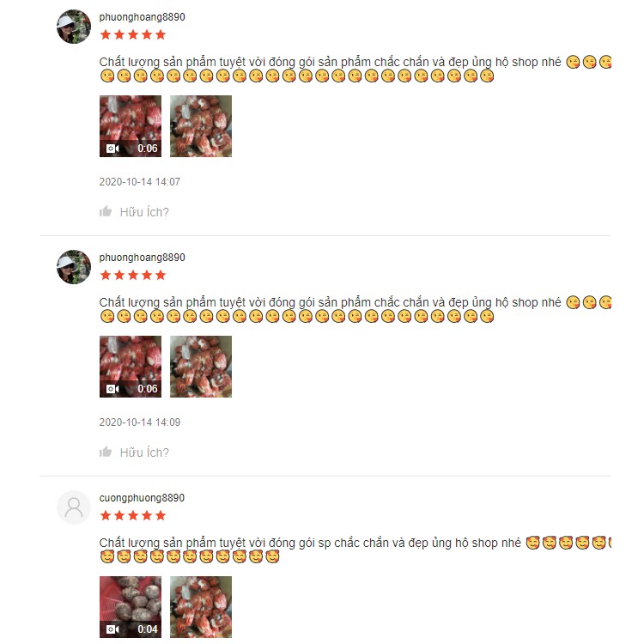Image resolution: width=644 pixels, height=644 pixels.
Task: Click the 2020-10-14 14:09 timestamp
Action: tap(140, 422)
